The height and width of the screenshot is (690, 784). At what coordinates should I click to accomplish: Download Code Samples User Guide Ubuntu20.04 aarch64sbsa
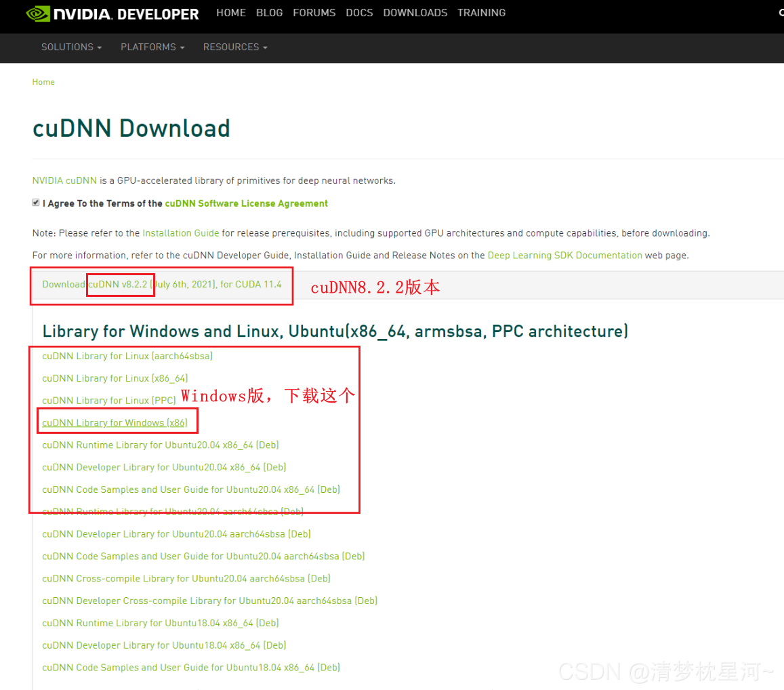pyautogui.click(x=203, y=556)
